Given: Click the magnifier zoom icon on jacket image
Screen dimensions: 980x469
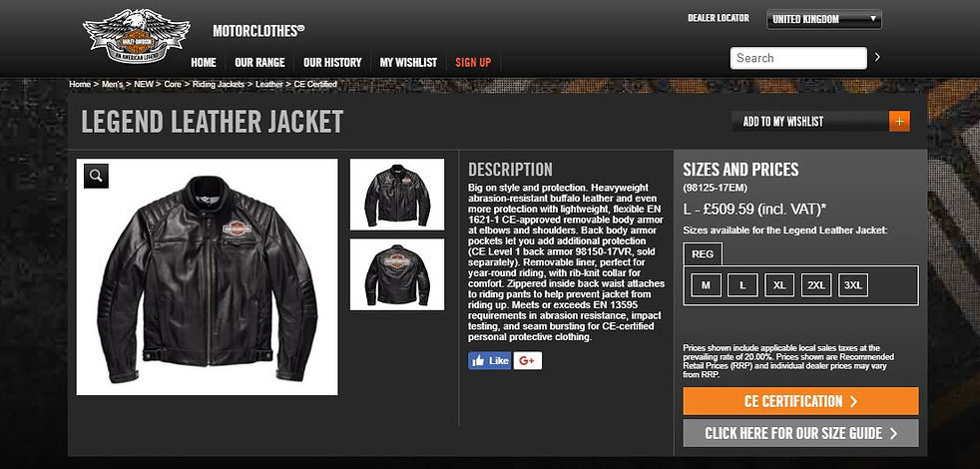Looking at the screenshot, I should point(96,176).
